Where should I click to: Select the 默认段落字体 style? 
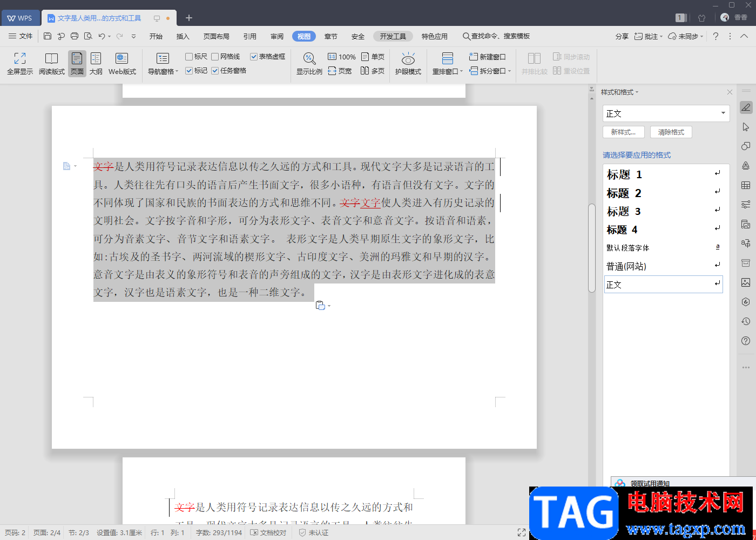tap(663, 248)
